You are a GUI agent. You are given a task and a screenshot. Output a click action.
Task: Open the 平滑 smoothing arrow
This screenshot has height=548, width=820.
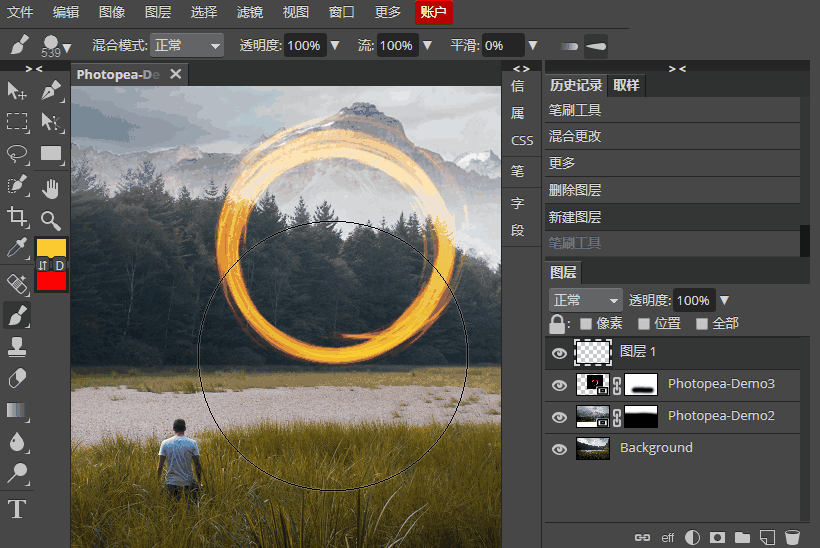(x=532, y=45)
